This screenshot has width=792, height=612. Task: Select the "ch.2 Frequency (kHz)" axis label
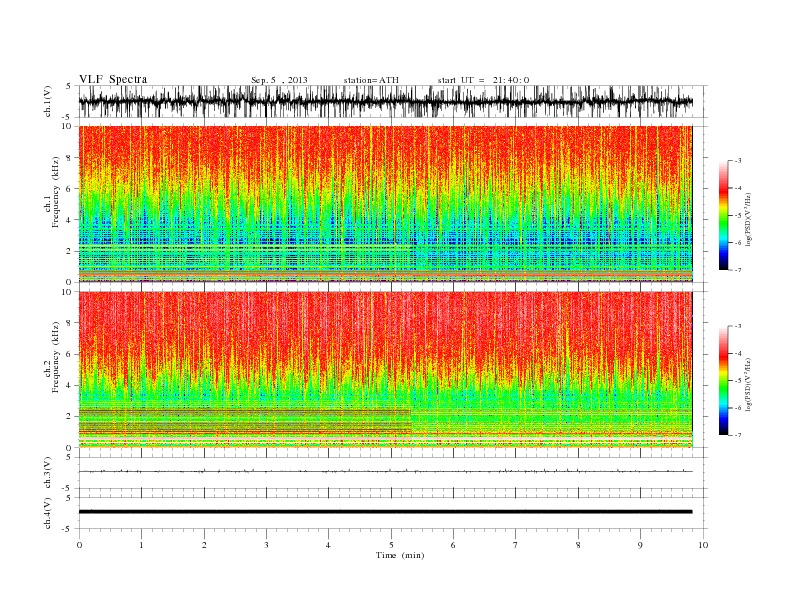click(x=53, y=356)
